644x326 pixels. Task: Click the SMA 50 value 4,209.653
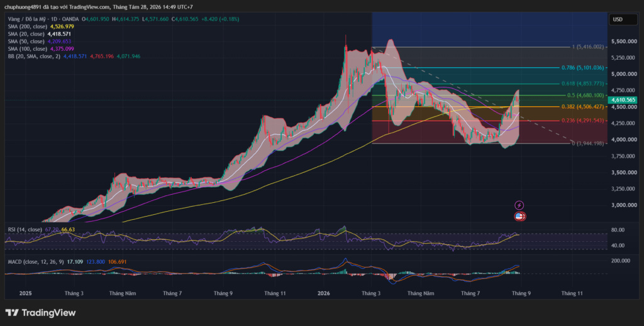pos(59,41)
